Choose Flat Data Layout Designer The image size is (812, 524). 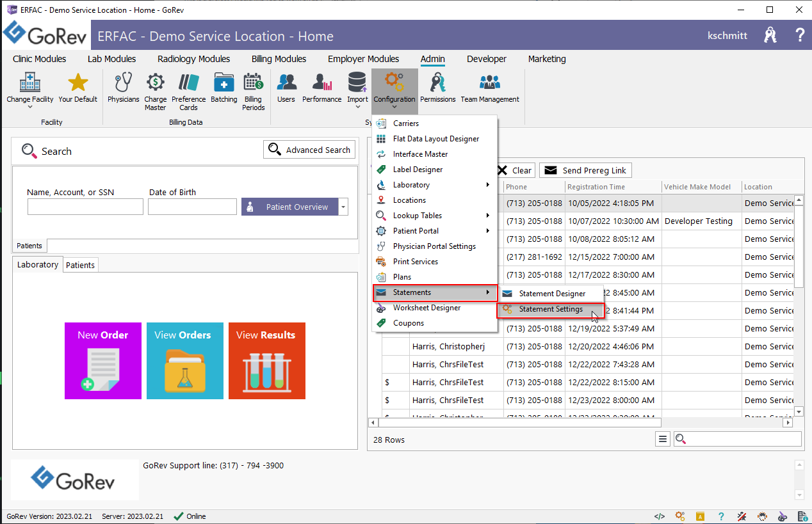[435, 139]
